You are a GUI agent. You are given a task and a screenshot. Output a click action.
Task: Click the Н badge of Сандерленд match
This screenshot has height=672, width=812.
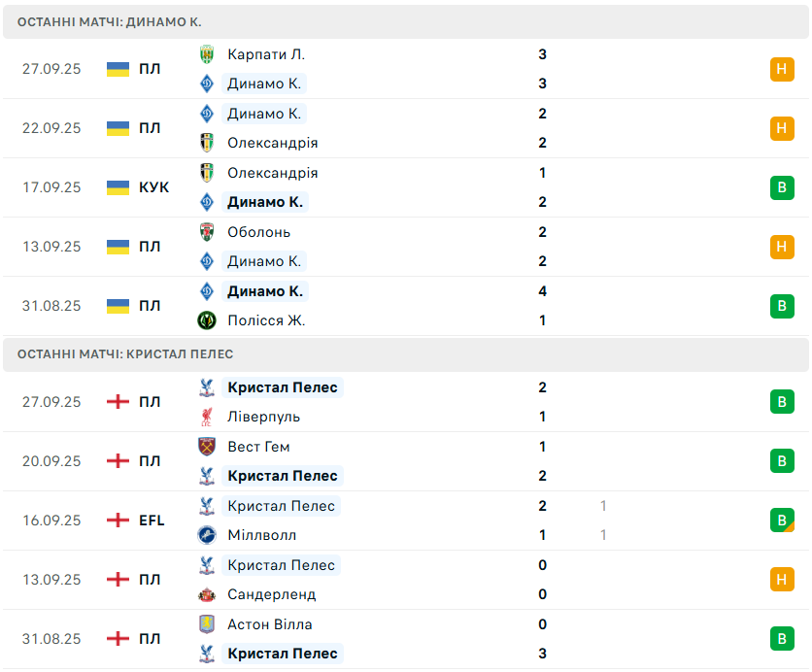[782, 580]
